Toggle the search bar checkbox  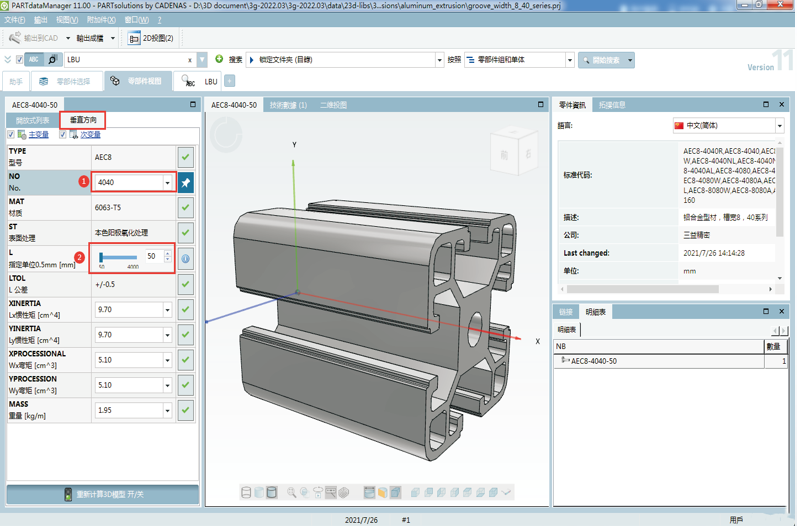click(19, 59)
